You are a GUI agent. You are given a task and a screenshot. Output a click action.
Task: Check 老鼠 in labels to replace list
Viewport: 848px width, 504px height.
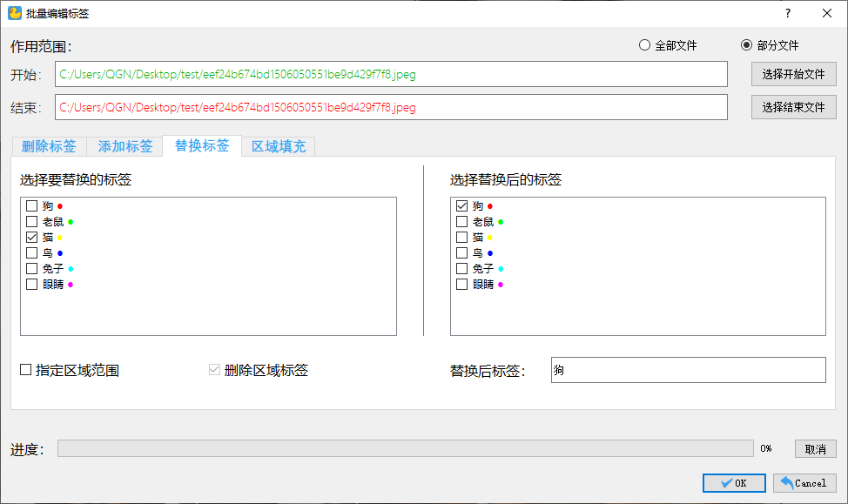[x=32, y=222]
